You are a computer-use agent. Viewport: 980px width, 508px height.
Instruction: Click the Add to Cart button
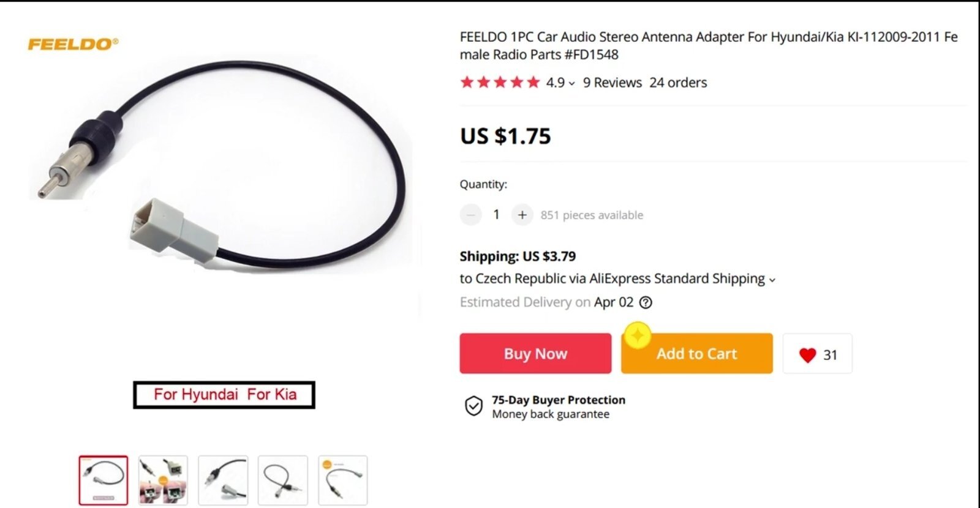(697, 353)
